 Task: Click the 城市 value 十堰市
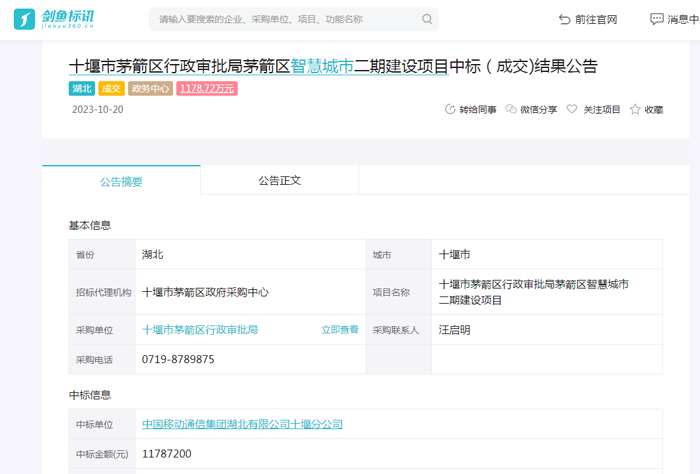point(454,254)
